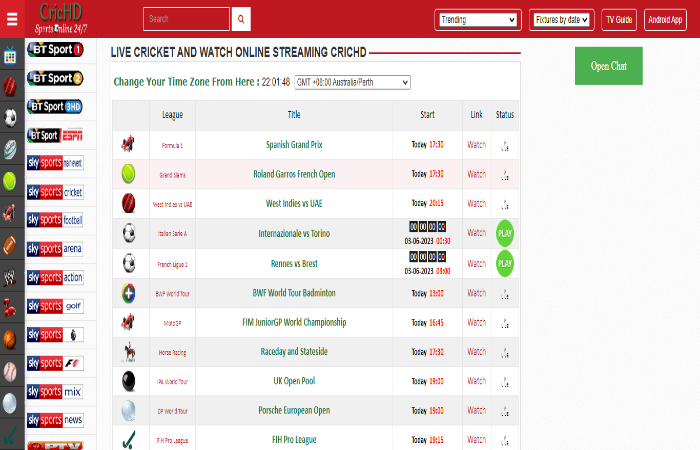Open the TV Guide page
Viewport: 700px width, 450px height.
[x=619, y=20]
